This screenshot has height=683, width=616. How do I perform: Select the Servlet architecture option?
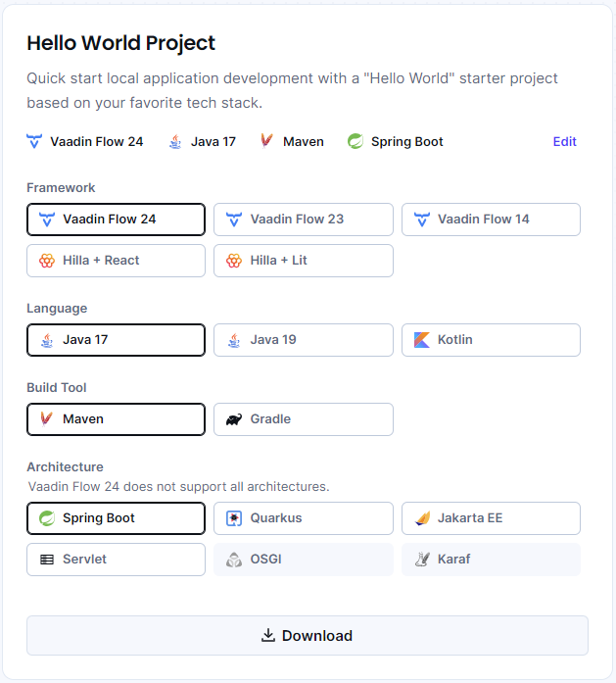[116, 560]
